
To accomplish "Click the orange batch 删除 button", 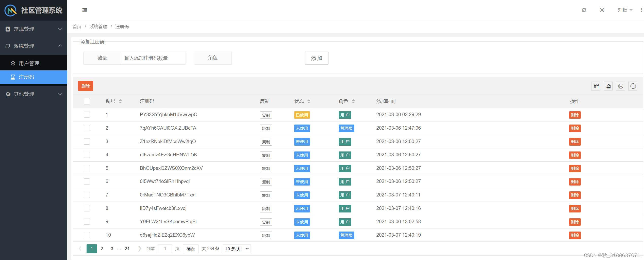I will click(86, 86).
